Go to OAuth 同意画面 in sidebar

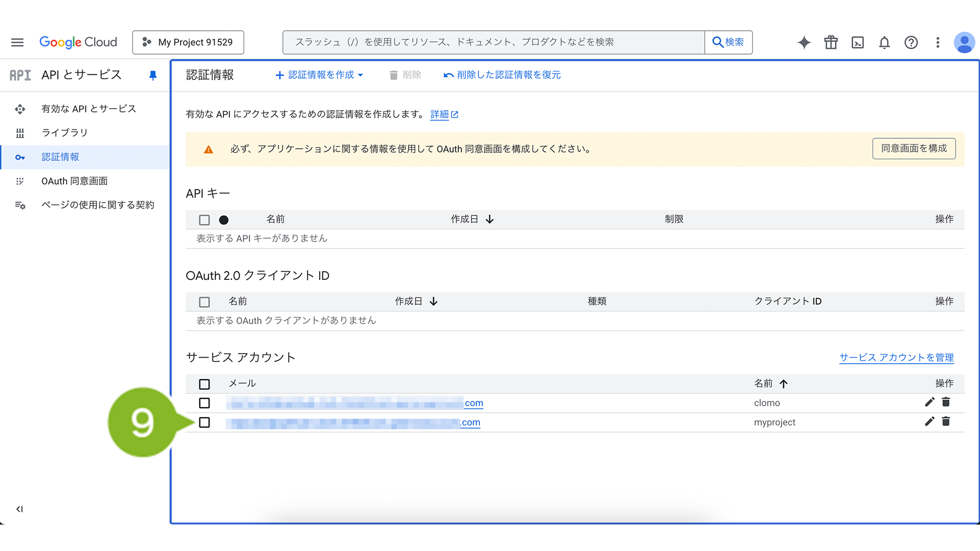(x=74, y=181)
